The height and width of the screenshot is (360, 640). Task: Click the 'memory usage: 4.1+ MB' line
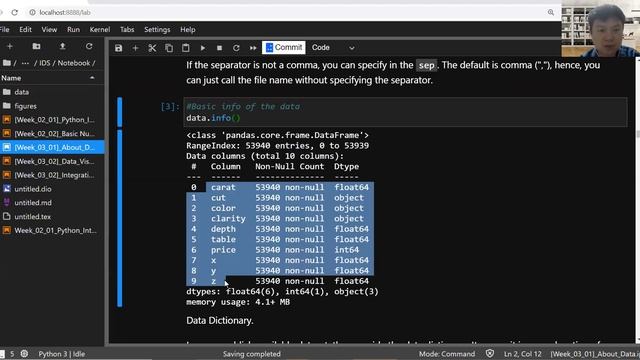coord(238,302)
